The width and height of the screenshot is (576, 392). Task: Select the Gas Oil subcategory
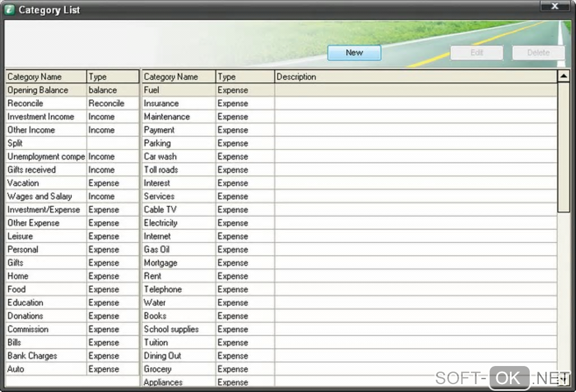(350, 250)
